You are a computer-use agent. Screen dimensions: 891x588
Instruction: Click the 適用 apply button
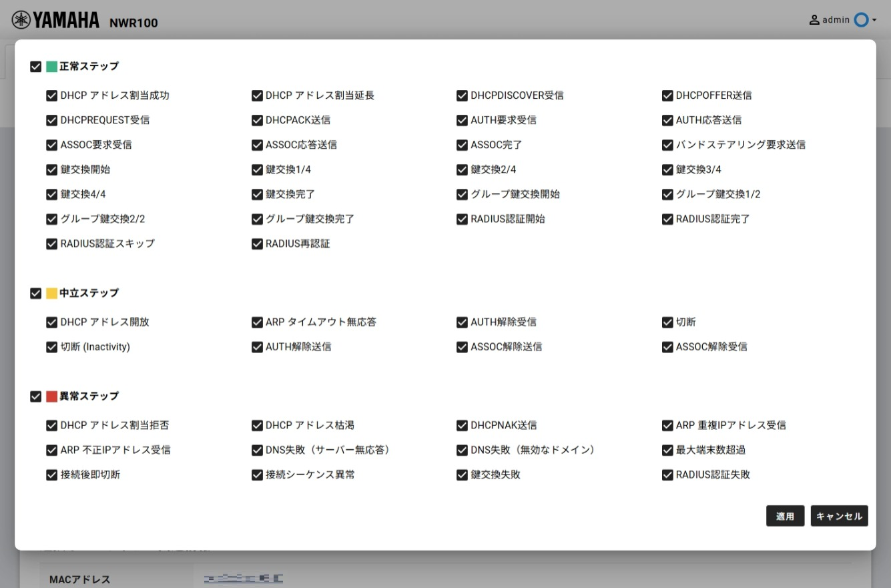tap(785, 516)
